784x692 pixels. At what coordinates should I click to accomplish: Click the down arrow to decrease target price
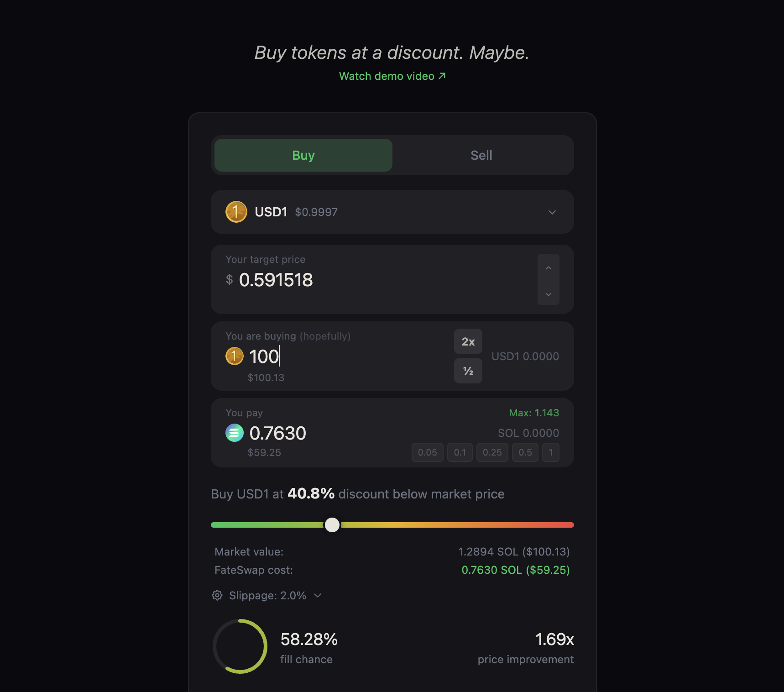tap(548, 294)
